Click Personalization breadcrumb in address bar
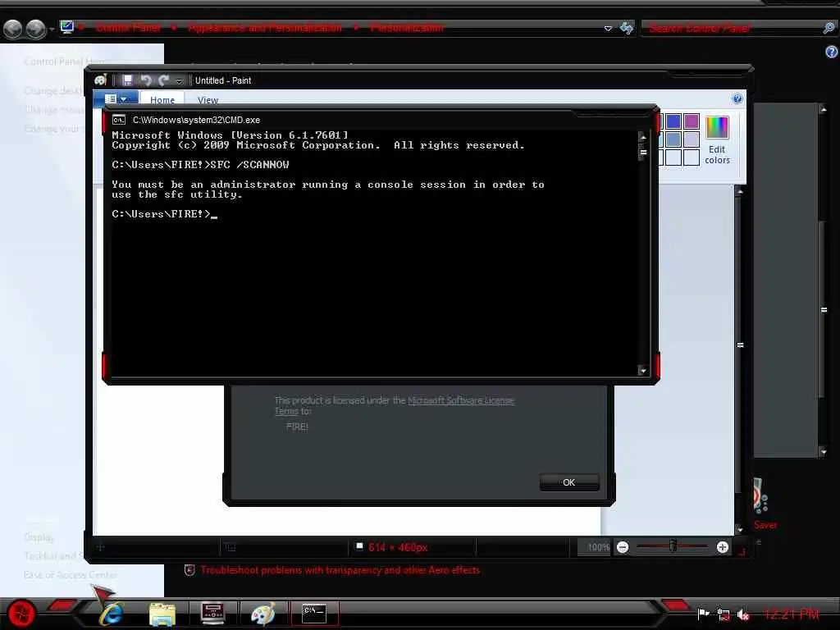 point(407,28)
